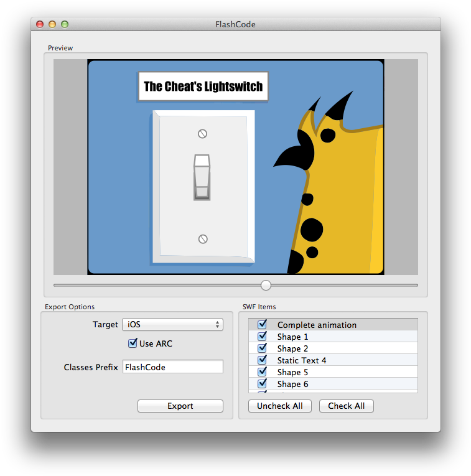Select the Static Text 4 row label

[302, 360]
